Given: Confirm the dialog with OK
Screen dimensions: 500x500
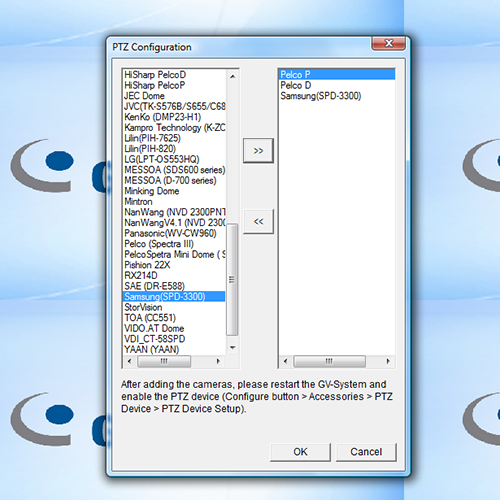Looking at the screenshot, I should [x=300, y=452].
